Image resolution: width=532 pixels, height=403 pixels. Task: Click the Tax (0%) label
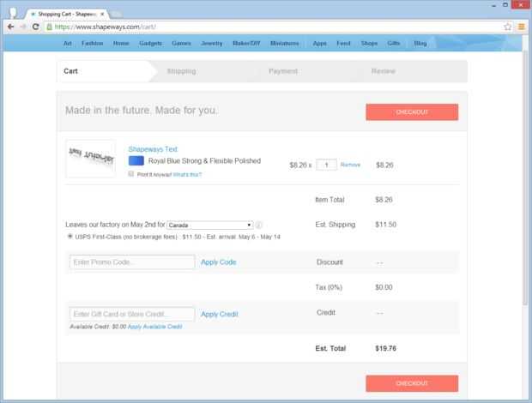[x=329, y=287]
